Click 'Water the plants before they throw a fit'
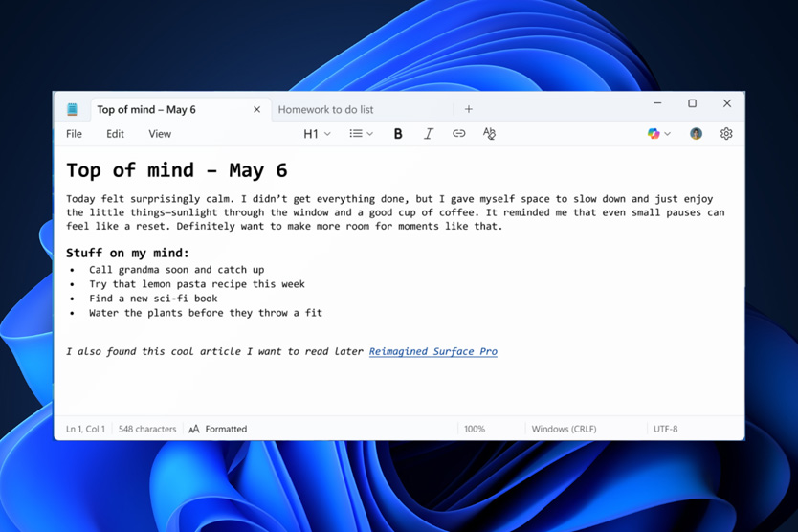Viewport: 798px width, 532px height. coord(206,313)
